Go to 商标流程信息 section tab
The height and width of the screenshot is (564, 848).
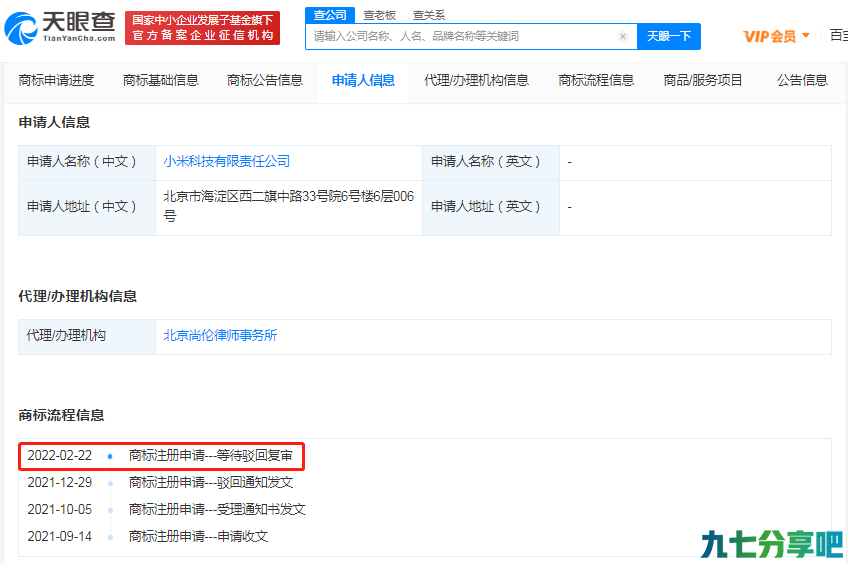click(x=596, y=81)
